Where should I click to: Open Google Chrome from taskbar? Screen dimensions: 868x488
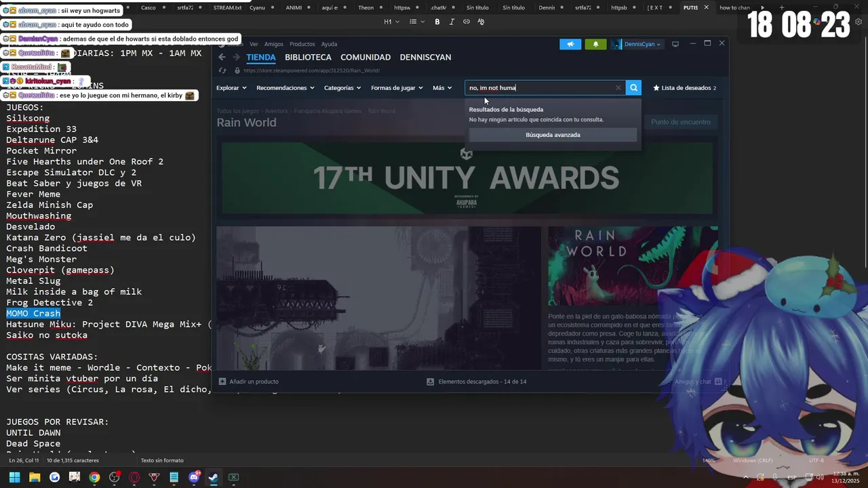click(x=94, y=477)
